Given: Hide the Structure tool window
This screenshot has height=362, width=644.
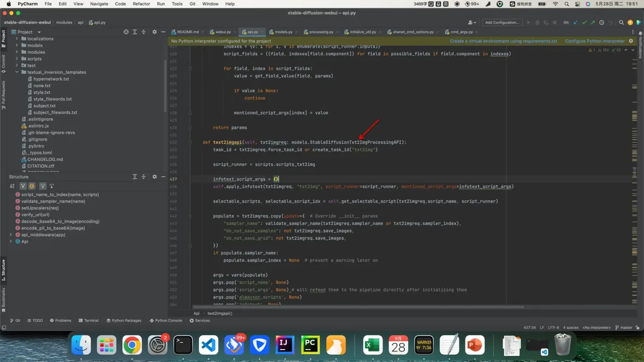Looking at the screenshot, I should tap(163, 176).
